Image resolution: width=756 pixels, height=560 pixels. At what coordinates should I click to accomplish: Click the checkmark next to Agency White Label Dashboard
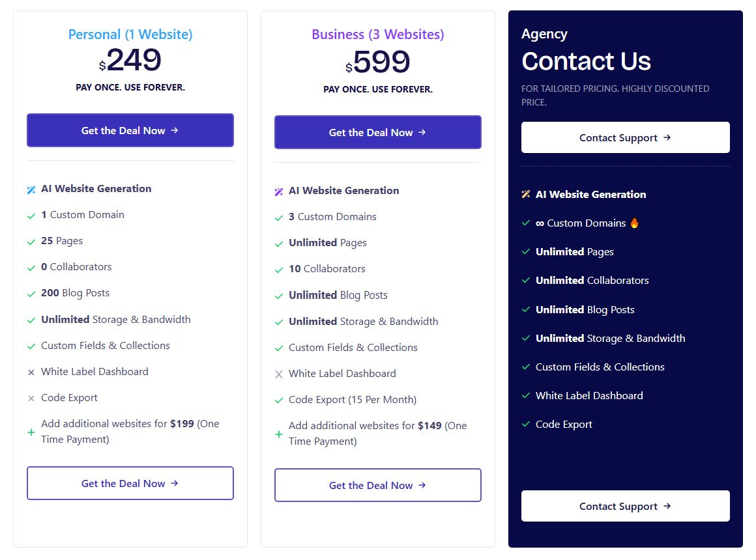[526, 396]
